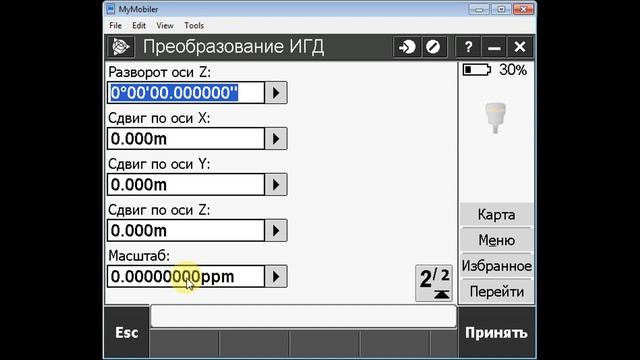This screenshot has height=360, width=640.
Task: Open options arrow for Масштаб field
Action: [x=276, y=277]
